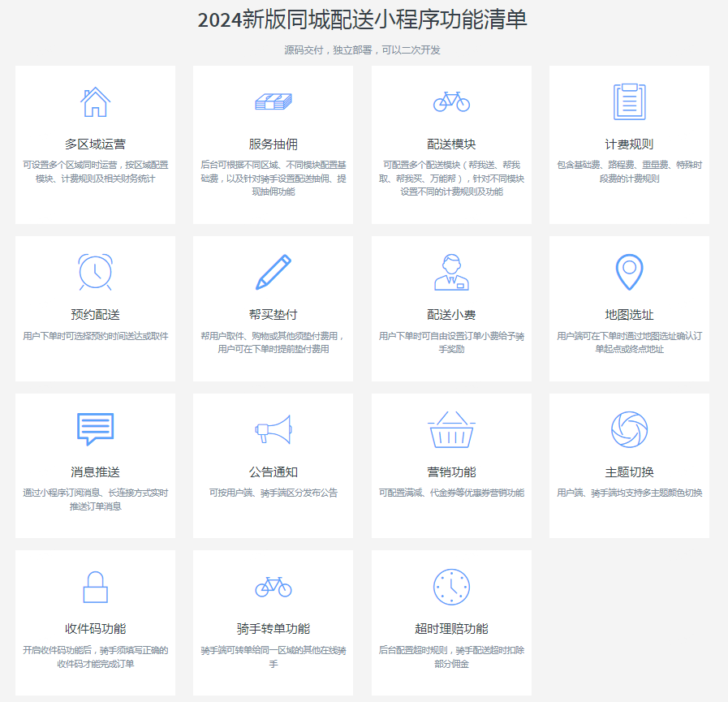Click the house icon for 多区域运营
Image resolution: width=728 pixels, height=702 pixels.
[95, 102]
